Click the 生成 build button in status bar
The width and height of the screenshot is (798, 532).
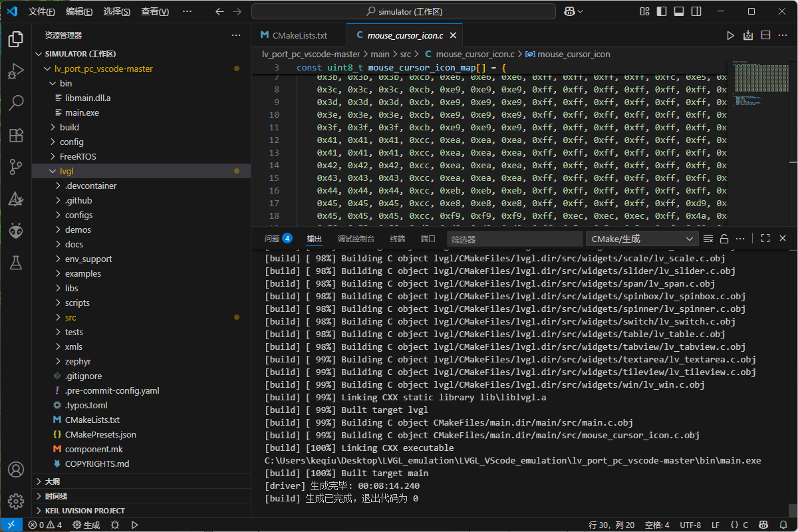86,525
